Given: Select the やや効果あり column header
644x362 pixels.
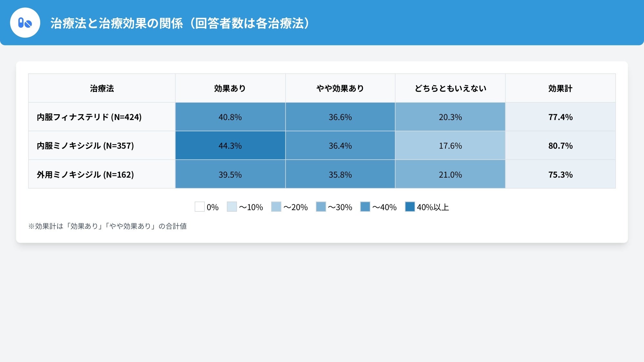Looking at the screenshot, I should click(340, 88).
